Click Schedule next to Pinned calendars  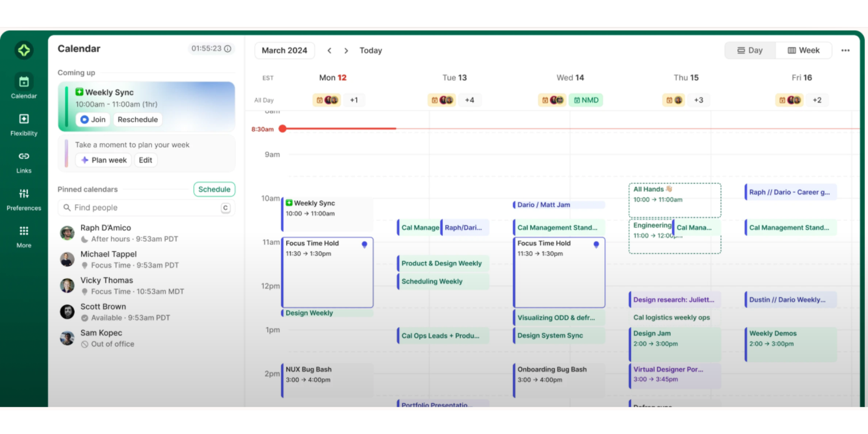[214, 189]
